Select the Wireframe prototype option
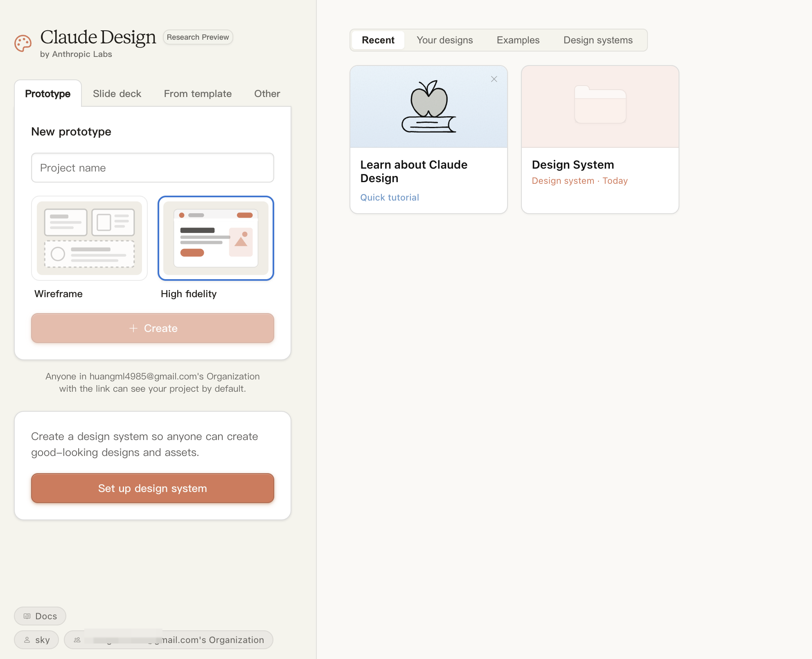The width and height of the screenshot is (812, 659). 89,238
